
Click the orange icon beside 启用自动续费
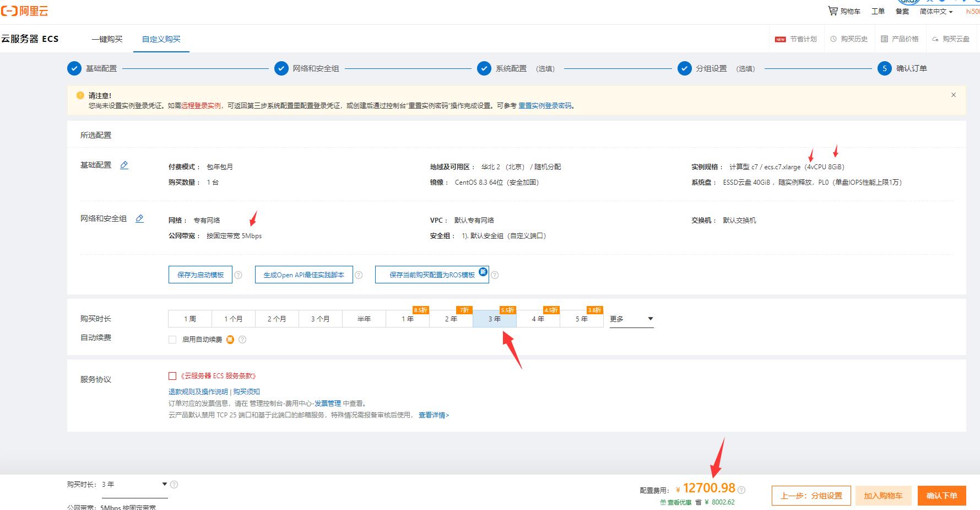pyautogui.click(x=230, y=340)
